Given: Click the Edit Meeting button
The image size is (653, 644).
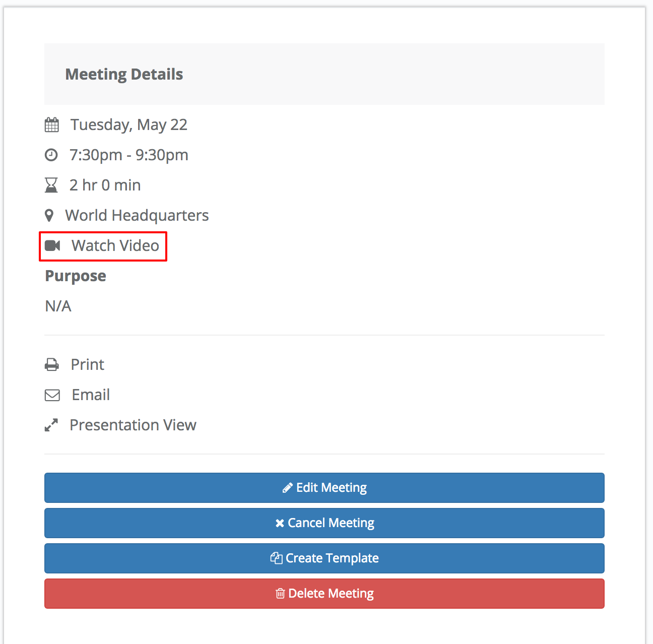Looking at the screenshot, I should pyautogui.click(x=324, y=488).
